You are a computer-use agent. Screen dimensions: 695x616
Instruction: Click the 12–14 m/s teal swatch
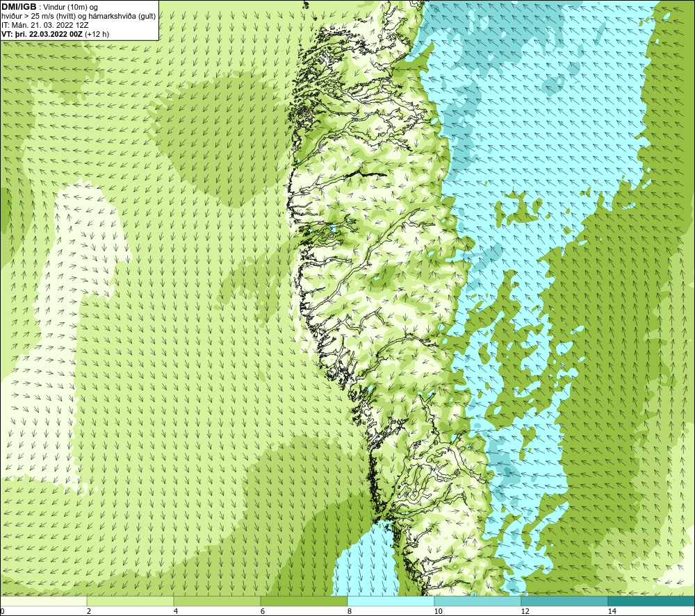[564, 601]
